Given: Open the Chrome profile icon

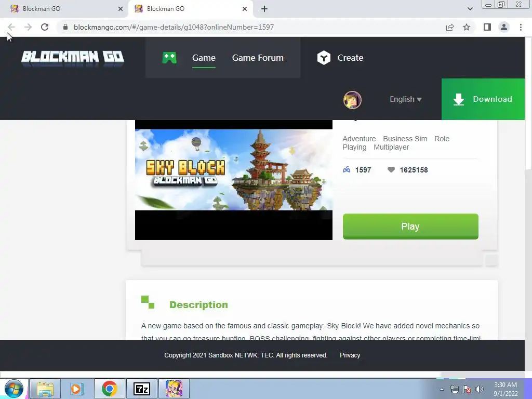Looking at the screenshot, I should pyautogui.click(x=504, y=27).
